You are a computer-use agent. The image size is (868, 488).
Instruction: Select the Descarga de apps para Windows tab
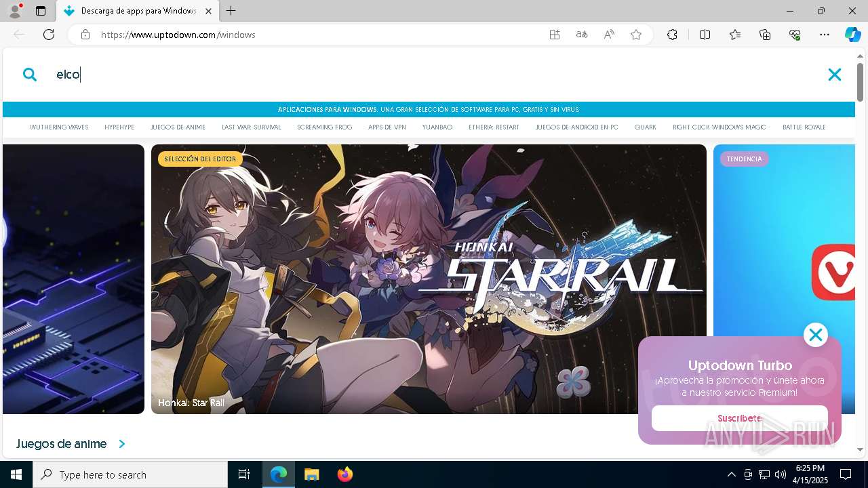[137, 11]
